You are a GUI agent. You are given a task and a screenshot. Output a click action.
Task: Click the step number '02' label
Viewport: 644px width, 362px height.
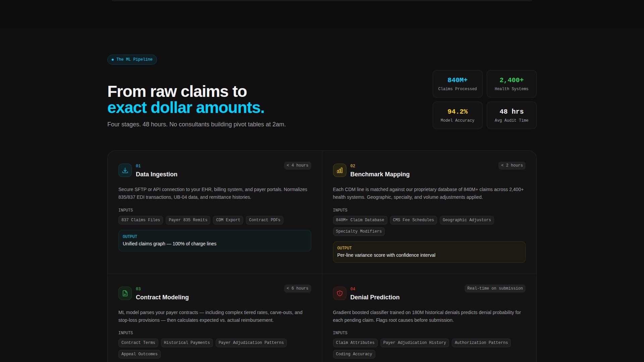click(x=353, y=166)
